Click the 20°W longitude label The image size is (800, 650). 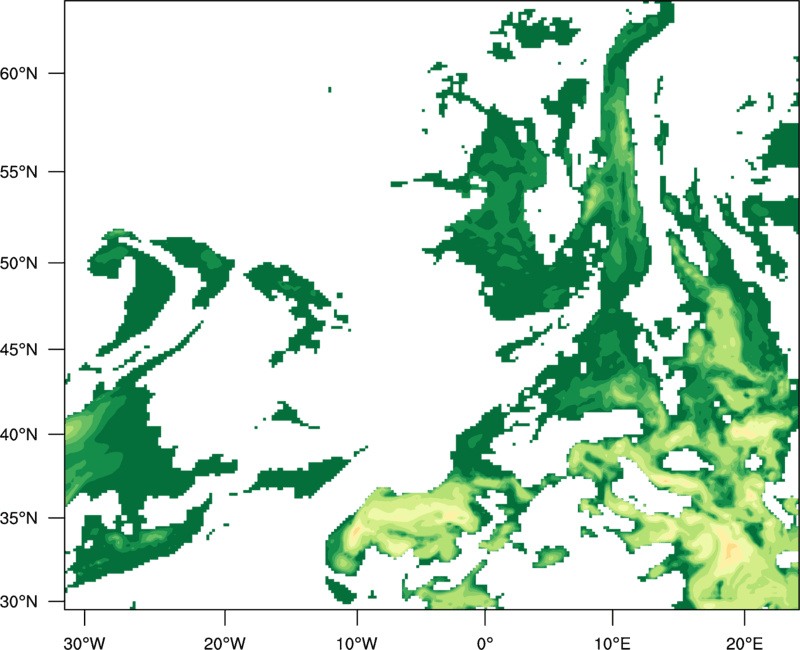tap(225, 643)
